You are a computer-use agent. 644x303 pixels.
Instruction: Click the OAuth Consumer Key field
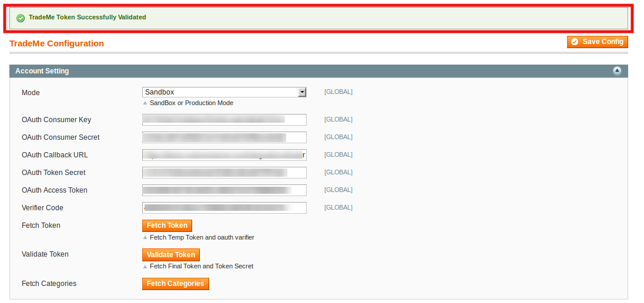(x=224, y=119)
